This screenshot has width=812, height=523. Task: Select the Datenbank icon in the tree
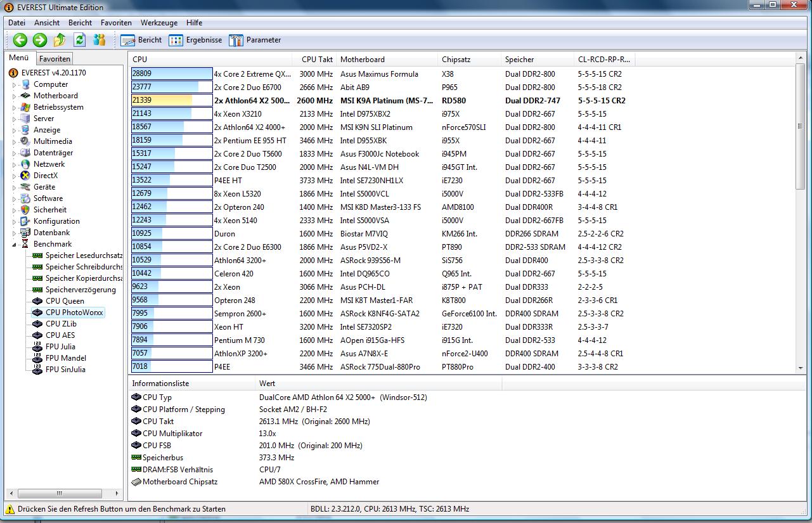pyautogui.click(x=25, y=233)
